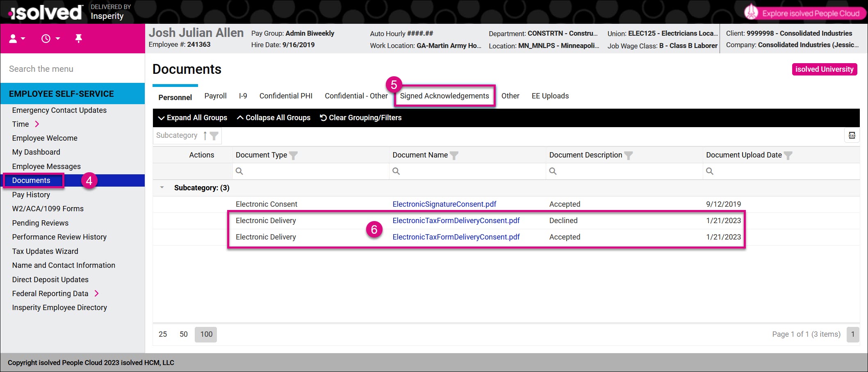The height and width of the screenshot is (372, 868).
Task: Click the Document Type filter icon
Action: point(293,155)
